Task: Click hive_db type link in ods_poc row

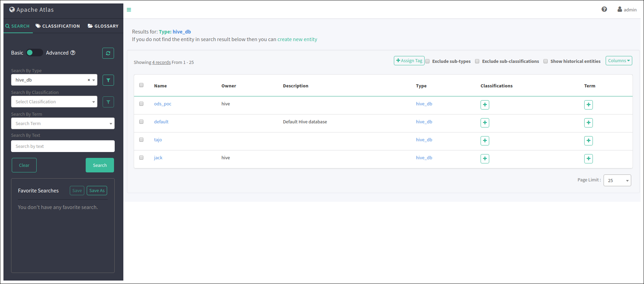Action: [424, 104]
